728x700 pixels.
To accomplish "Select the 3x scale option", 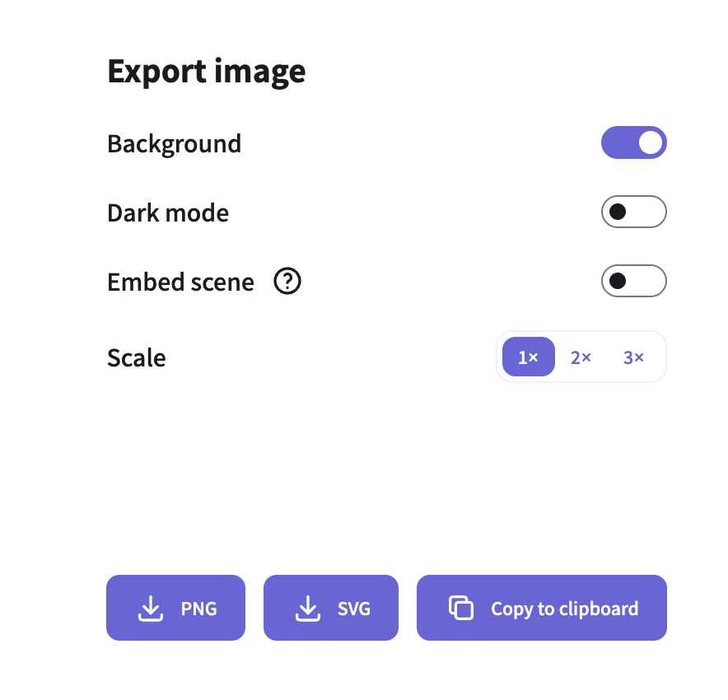I will click(633, 357).
